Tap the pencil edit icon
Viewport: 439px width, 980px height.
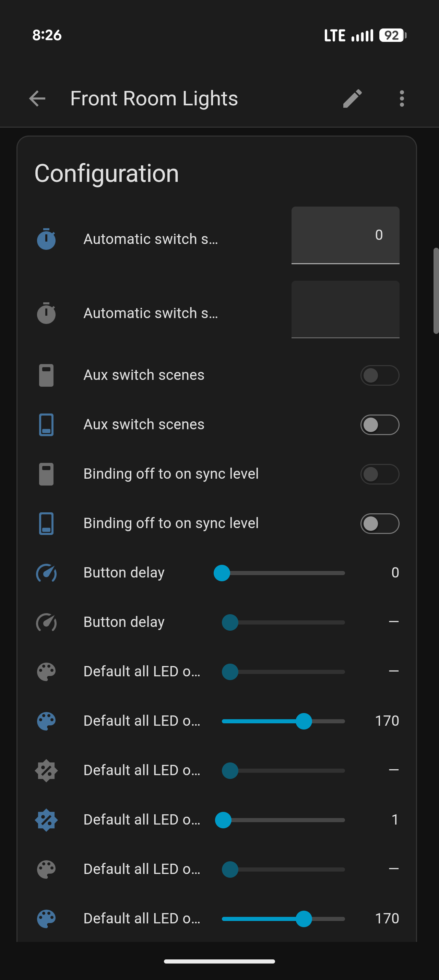point(352,98)
